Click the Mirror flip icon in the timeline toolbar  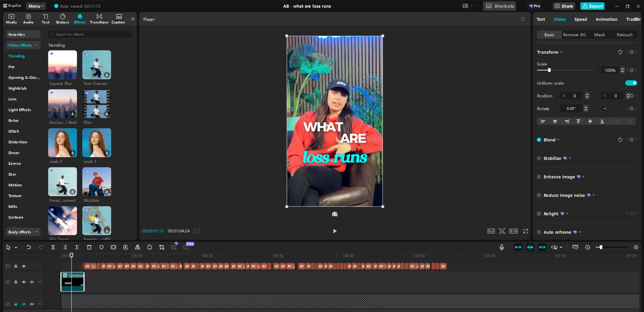pyautogui.click(x=137, y=247)
